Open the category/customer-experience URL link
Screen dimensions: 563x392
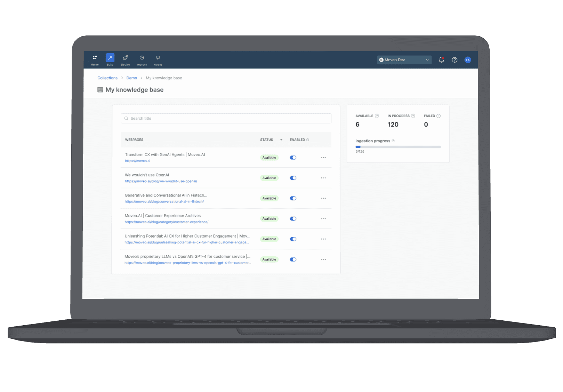tap(167, 222)
